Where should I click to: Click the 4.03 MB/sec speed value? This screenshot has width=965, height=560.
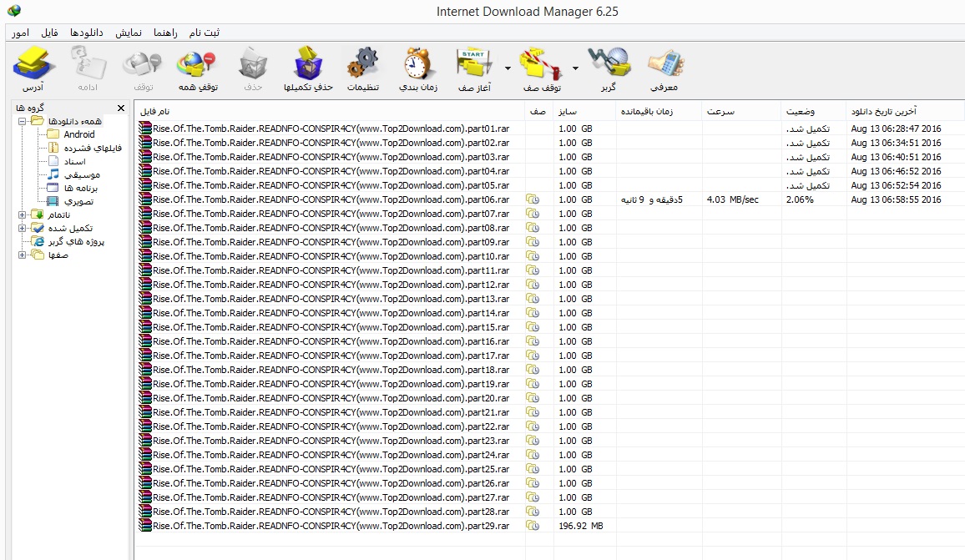(732, 199)
